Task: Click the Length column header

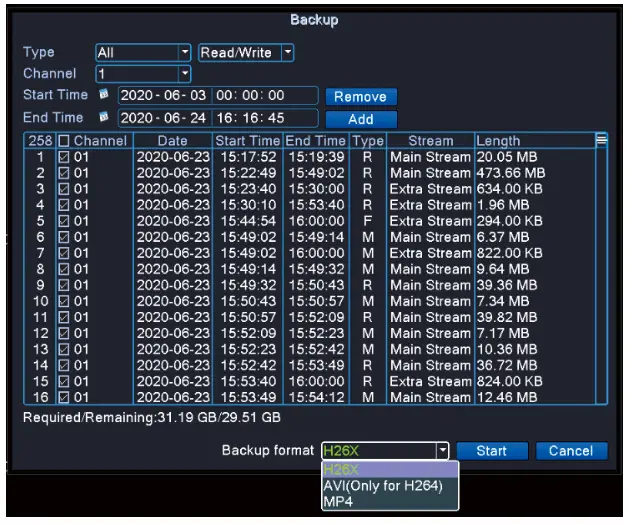Action: 534,141
